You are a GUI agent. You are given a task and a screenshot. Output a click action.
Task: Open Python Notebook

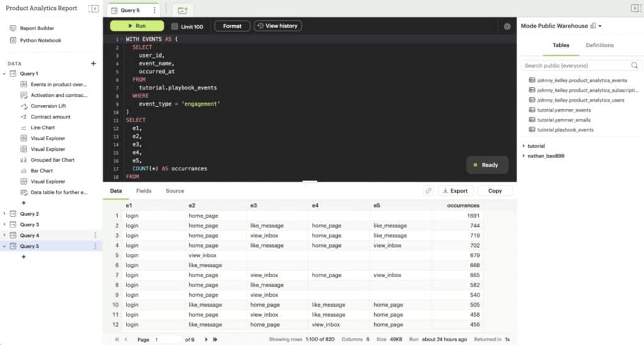click(40, 40)
